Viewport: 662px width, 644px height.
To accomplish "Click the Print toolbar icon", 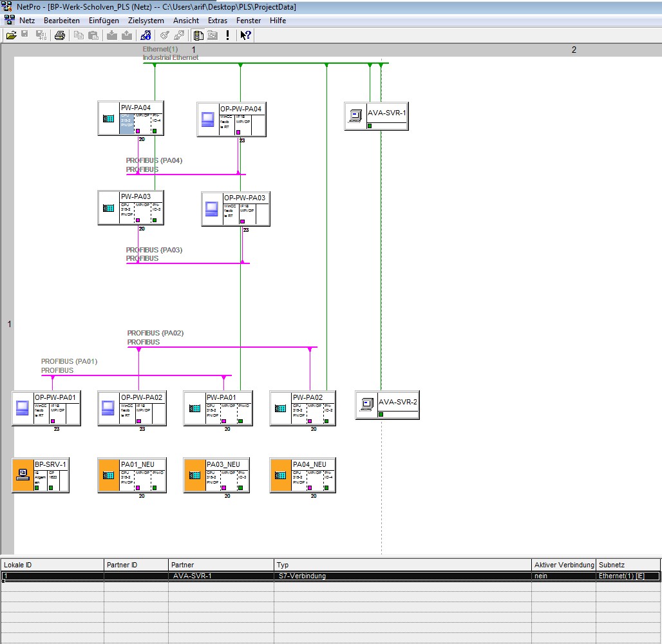I will pyautogui.click(x=60, y=35).
